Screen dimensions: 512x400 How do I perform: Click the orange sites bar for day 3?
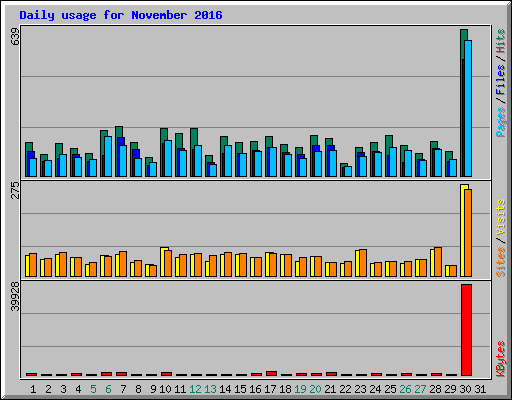(x=63, y=264)
